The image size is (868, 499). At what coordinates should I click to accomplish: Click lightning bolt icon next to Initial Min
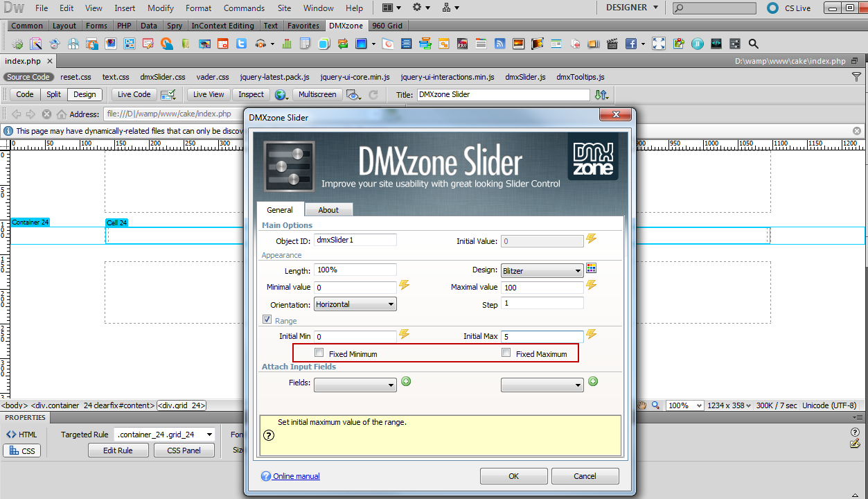405,334
